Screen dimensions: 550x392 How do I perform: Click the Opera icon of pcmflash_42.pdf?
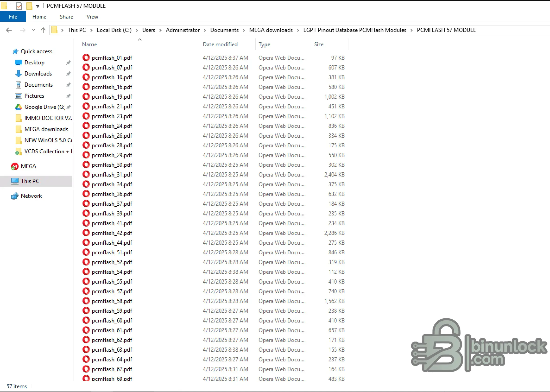pyautogui.click(x=86, y=233)
